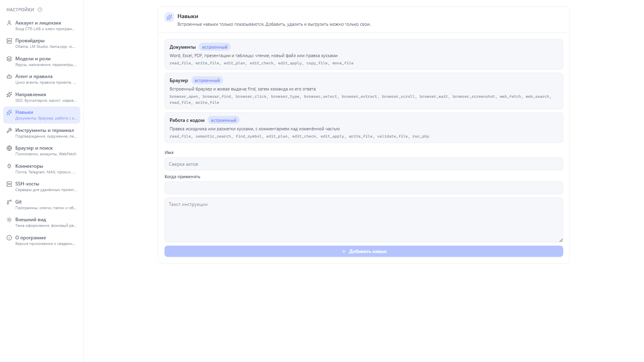Click the sparkle icon for Навыки sidebar item
The height and width of the screenshot is (362, 644).
coord(9,112)
